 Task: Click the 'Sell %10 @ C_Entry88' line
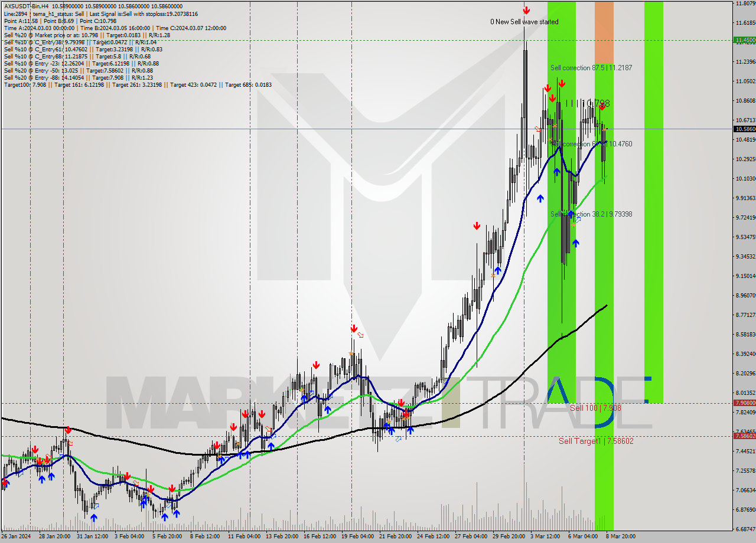[x=77, y=56]
